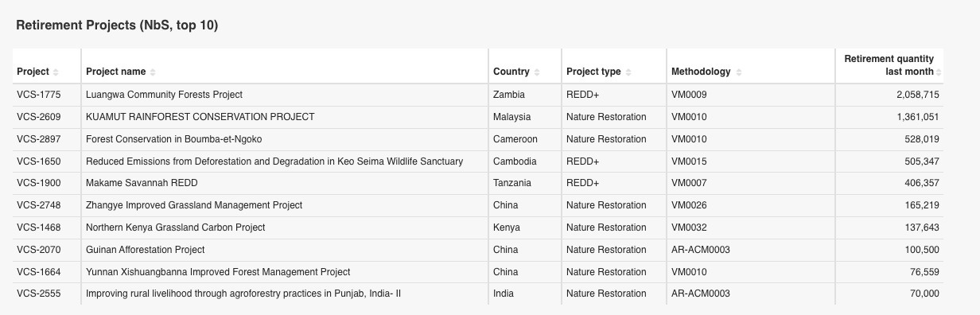980x315 pixels.
Task: Sort by Project type sort arrows
Action: coord(628,72)
